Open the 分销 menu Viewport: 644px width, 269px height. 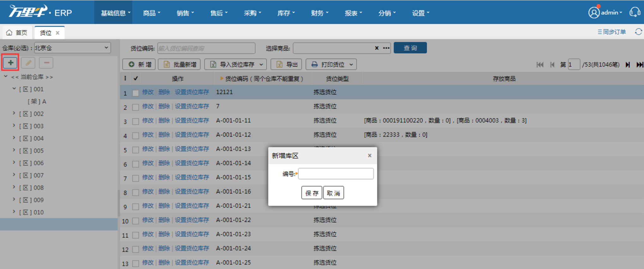387,13
